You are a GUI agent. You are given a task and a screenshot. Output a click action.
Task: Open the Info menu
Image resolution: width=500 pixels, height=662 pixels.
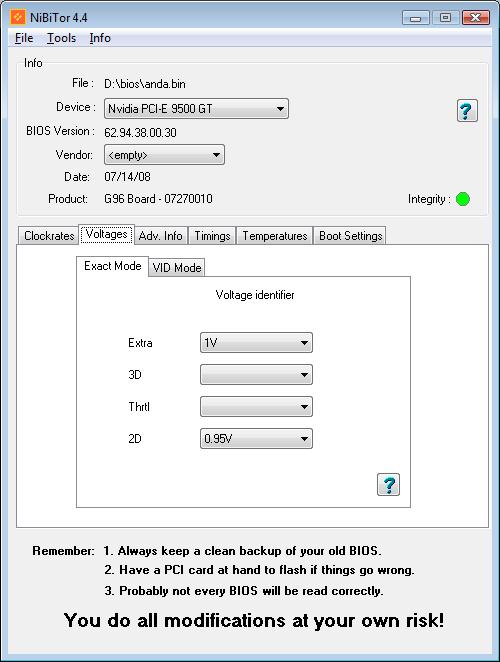coord(100,38)
